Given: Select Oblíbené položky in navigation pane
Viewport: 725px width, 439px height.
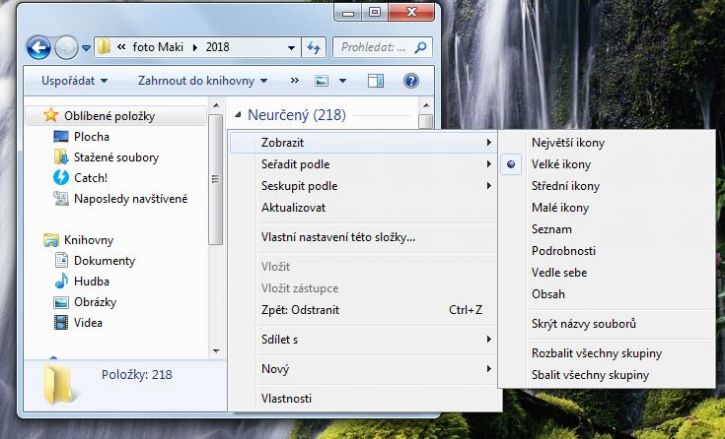Looking at the screenshot, I should tap(116, 116).
